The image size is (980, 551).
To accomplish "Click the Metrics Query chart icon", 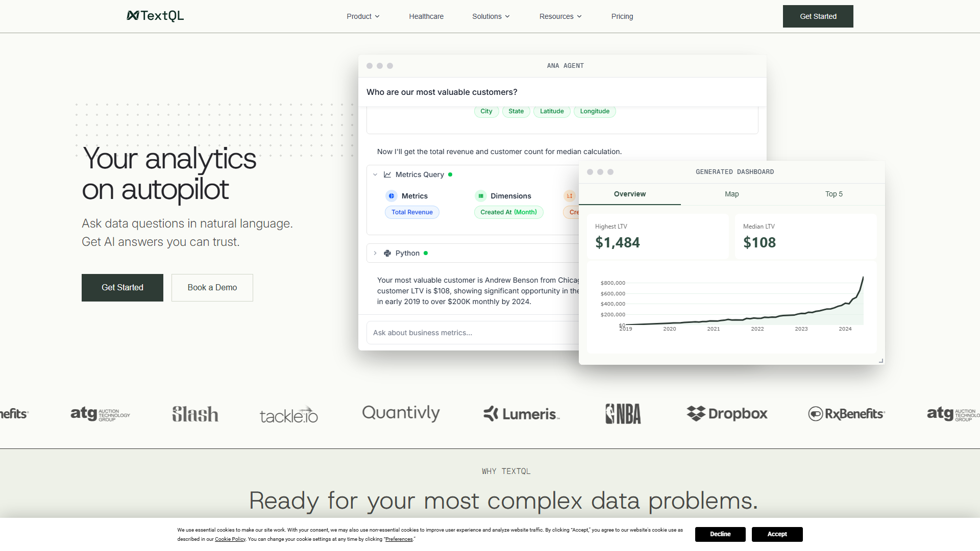I will 387,174.
